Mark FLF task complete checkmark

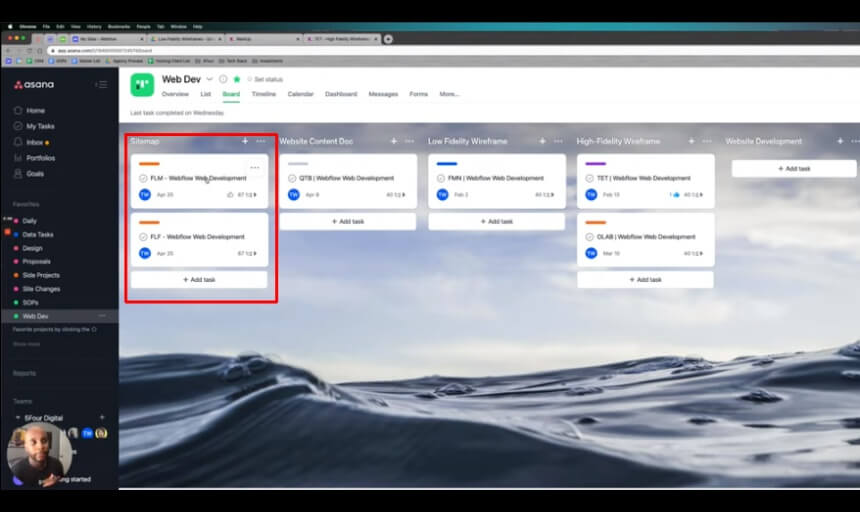(143, 237)
